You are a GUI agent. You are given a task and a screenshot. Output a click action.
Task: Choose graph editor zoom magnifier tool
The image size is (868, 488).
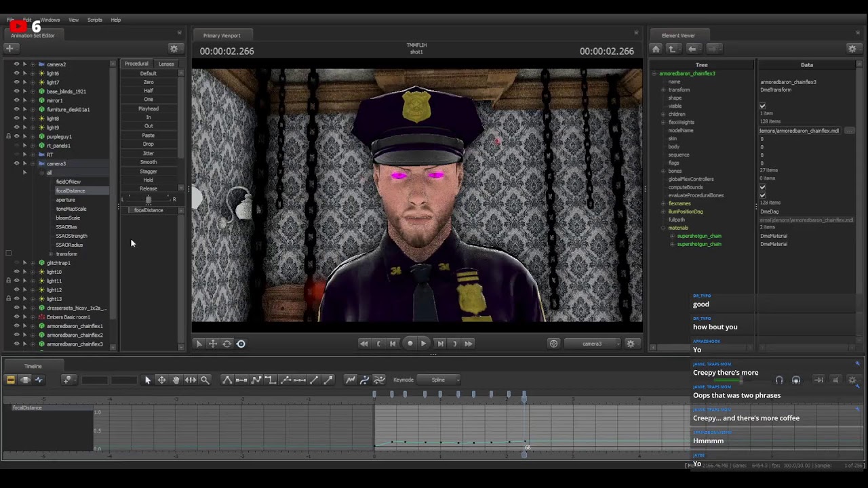[x=205, y=380]
